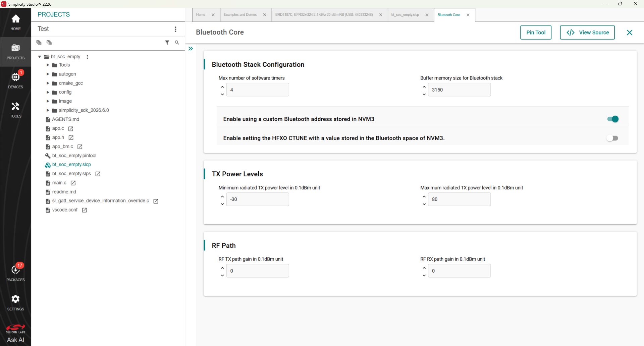
Task: Close the Examples and Demos tab
Action: pyautogui.click(x=265, y=15)
